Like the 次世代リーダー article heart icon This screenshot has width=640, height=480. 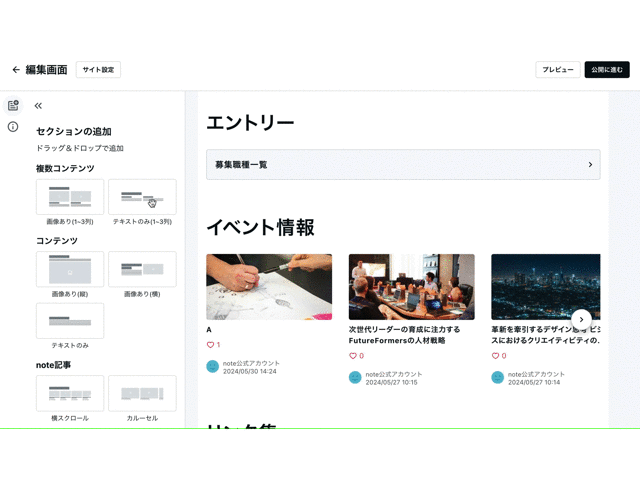click(353, 356)
